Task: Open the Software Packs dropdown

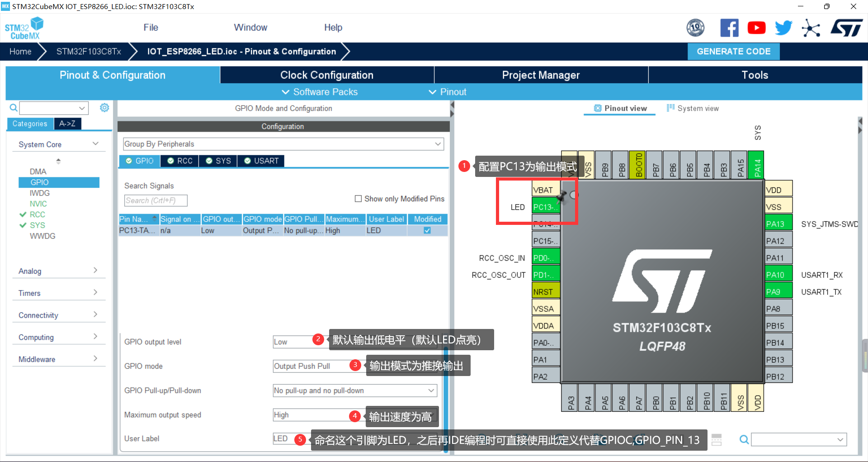Action: pyautogui.click(x=320, y=92)
